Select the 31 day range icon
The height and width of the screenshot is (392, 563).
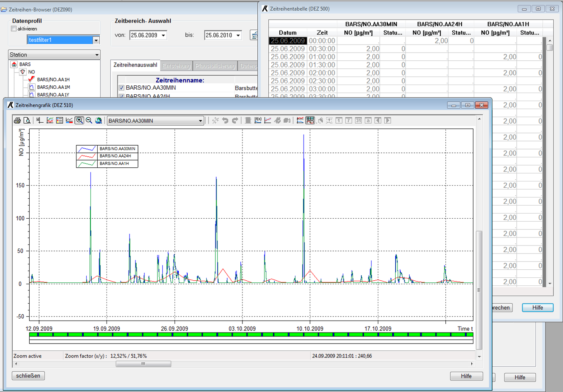358,121
